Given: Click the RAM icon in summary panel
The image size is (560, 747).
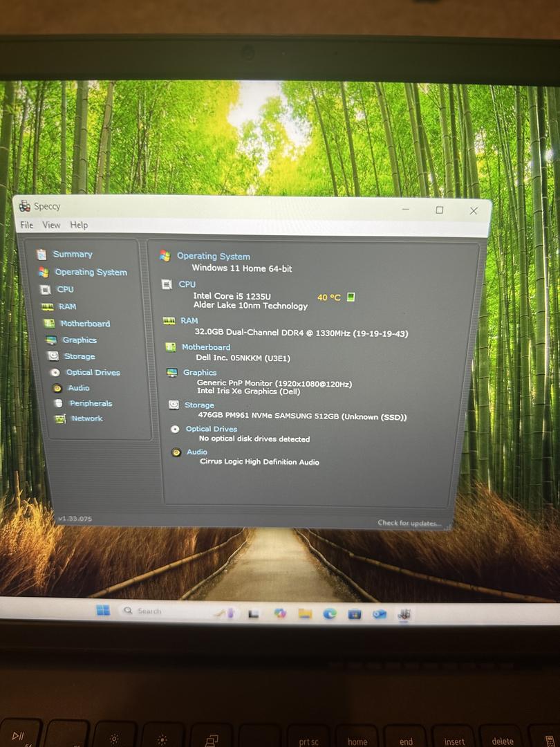Looking at the screenshot, I should [169, 321].
